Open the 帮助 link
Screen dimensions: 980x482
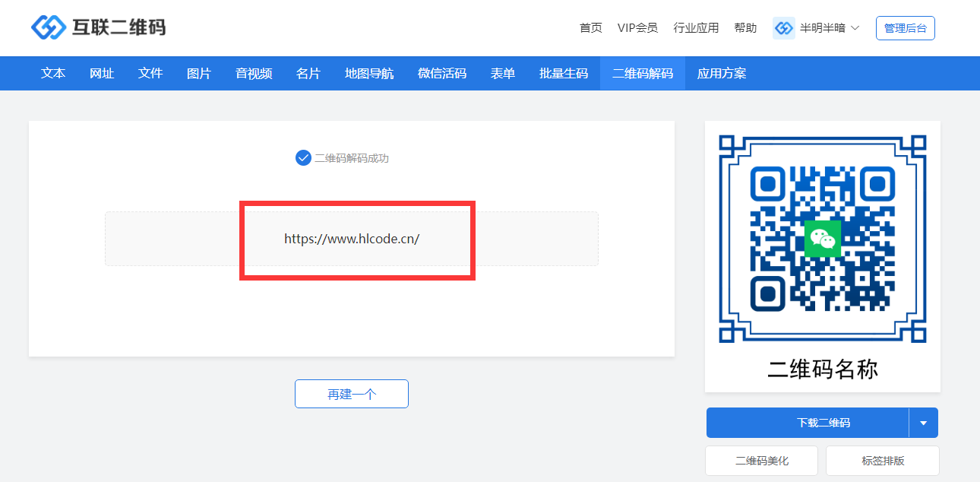point(745,28)
